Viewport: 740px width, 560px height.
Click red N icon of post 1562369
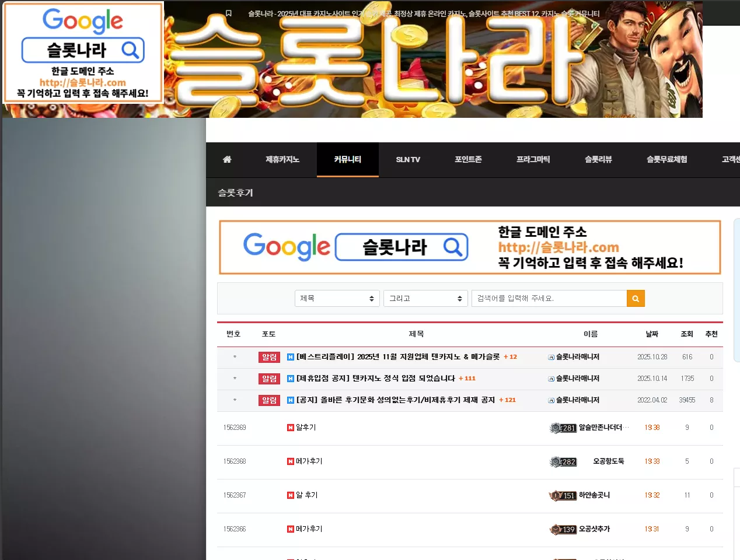pyautogui.click(x=291, y=428)
